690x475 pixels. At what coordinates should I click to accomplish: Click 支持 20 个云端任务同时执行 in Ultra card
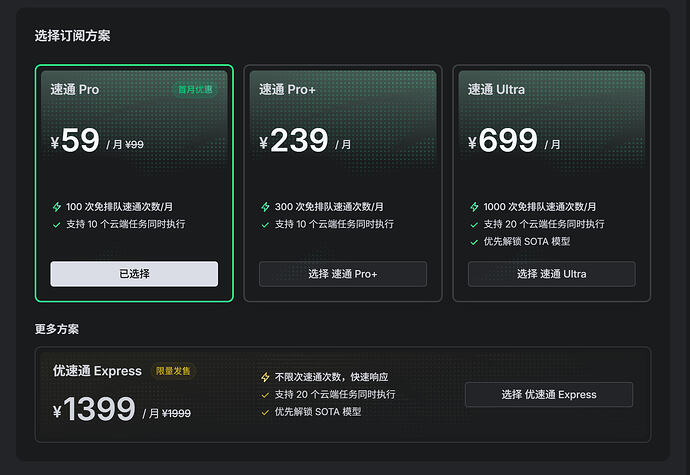point(544,225)
